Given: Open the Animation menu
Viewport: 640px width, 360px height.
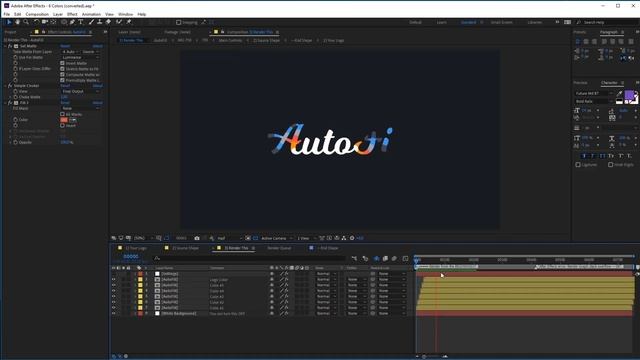Looking at the screenshot, I should [x=91, y=14].
